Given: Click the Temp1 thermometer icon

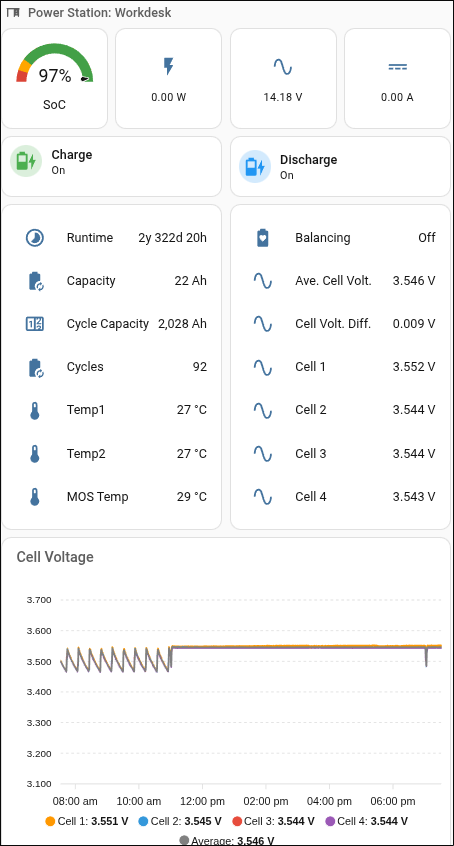Looking at the screenshot, I should (x=35, y=410).
